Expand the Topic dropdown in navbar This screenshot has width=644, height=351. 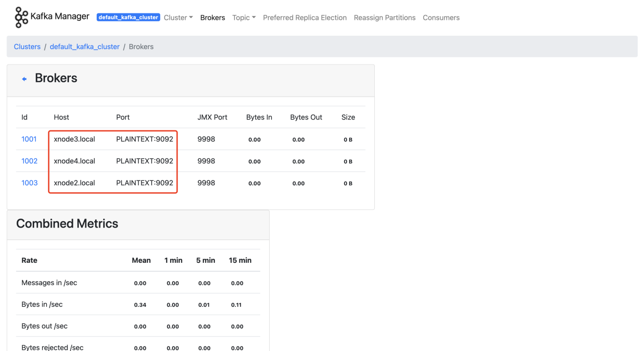tap(244, 17)
